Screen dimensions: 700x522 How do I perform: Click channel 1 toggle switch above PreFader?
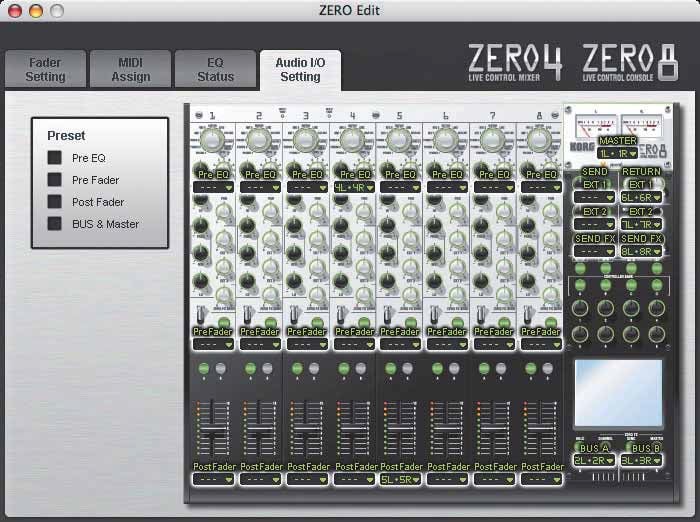202,315
